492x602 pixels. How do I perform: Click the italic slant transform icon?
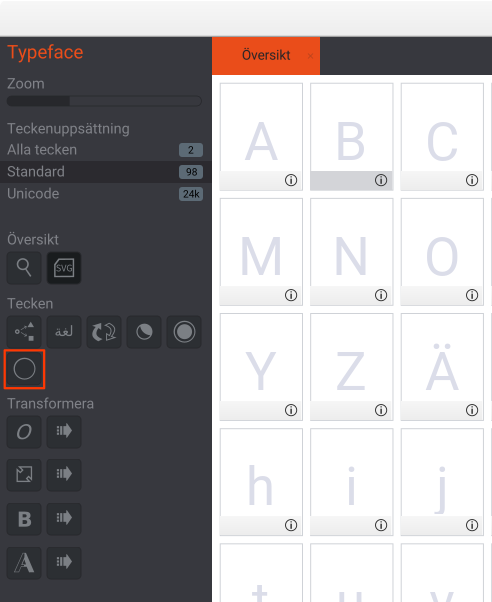(x=24, y=432)
